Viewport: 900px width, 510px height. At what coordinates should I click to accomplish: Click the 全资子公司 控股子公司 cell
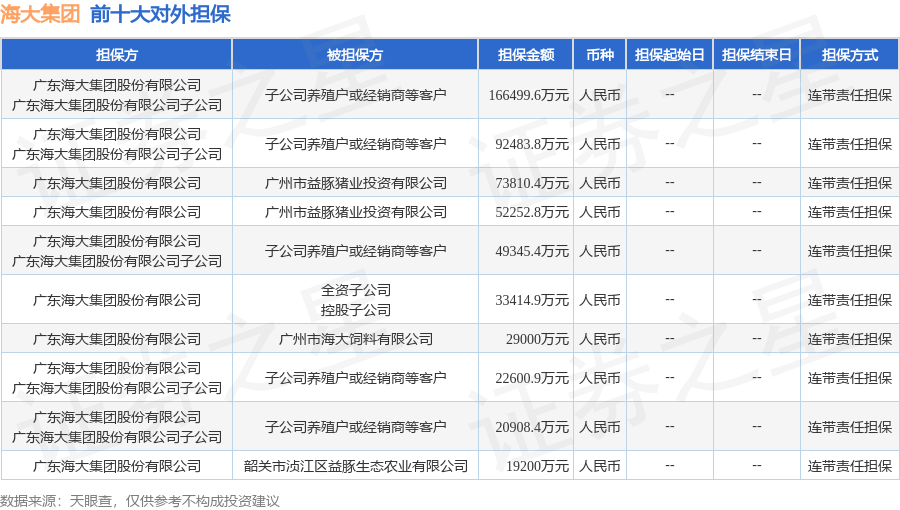355,300
